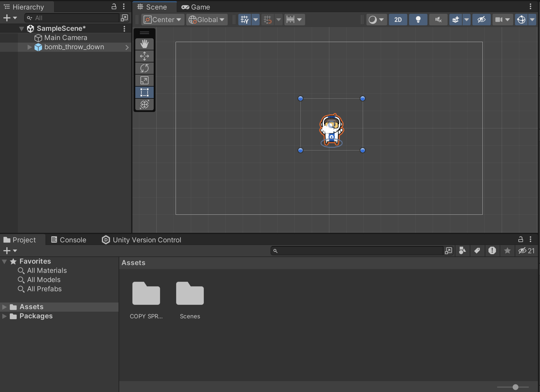Open the grid visibility options dropdown arrow
540x392 pixels.
tap(256, 19)
